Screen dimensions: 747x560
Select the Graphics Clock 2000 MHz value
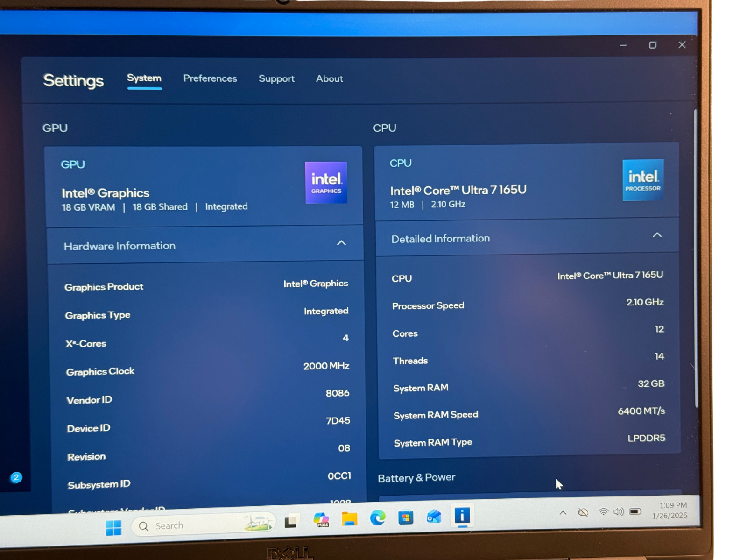[x=326, y=366]
